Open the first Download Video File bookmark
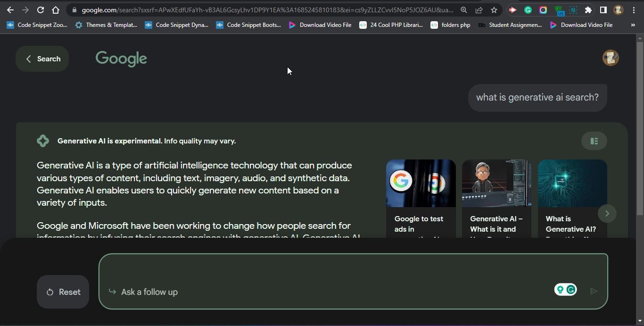The image size is (644, 326). pos(320,25)
